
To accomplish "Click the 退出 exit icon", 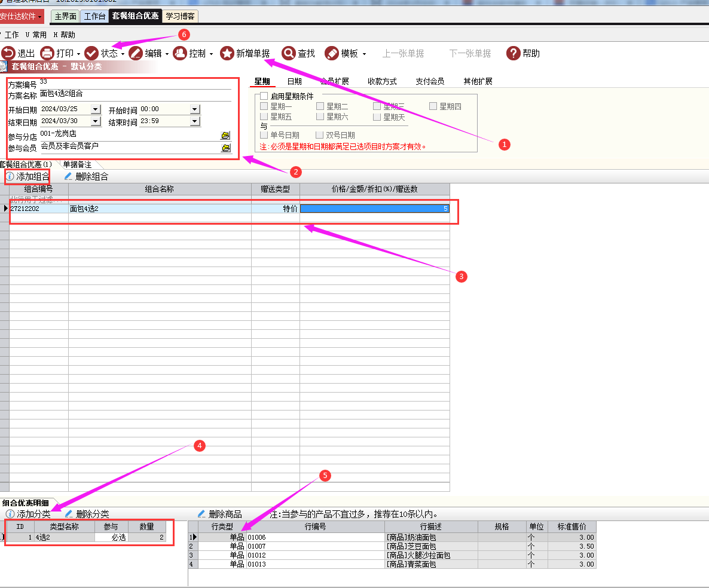I will (8, 53).
